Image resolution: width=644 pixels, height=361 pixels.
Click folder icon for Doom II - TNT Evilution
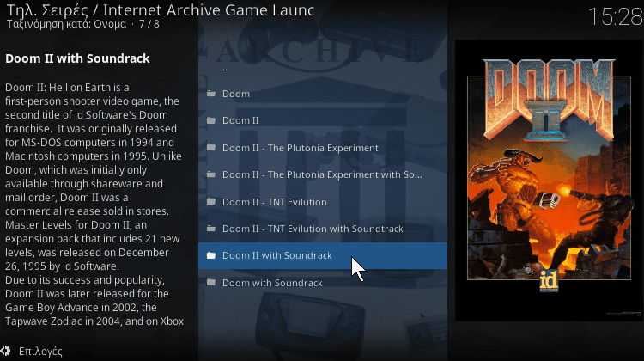click(211, 201)
